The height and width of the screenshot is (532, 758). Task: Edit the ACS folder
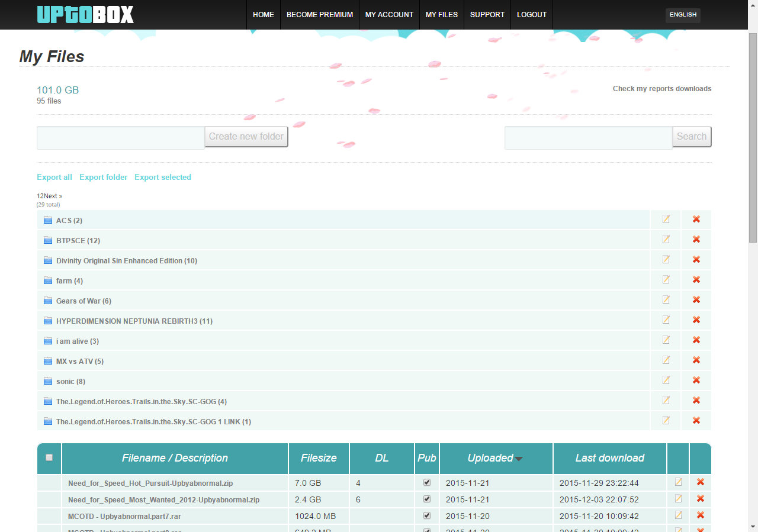[x=666, y=220]
